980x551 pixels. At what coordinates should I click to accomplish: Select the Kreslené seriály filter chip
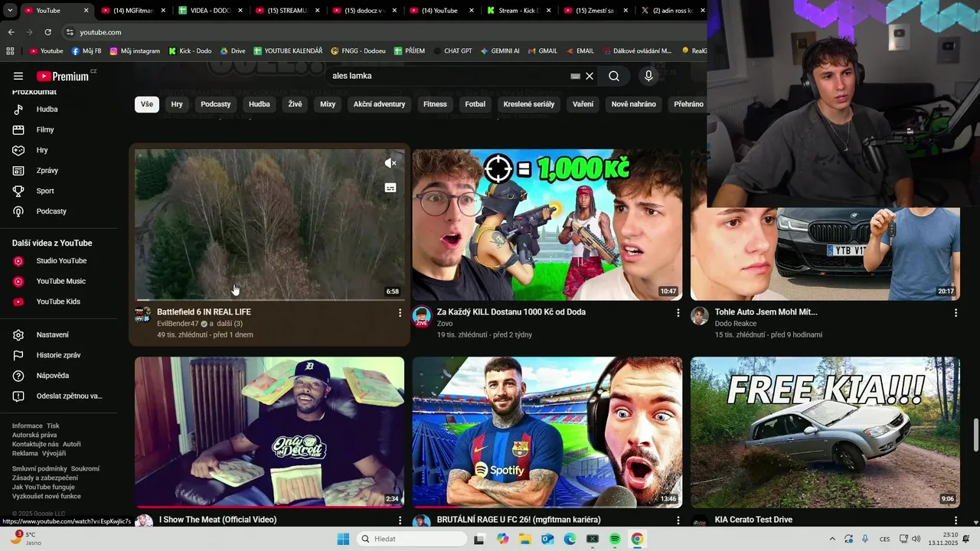(529, 104)
